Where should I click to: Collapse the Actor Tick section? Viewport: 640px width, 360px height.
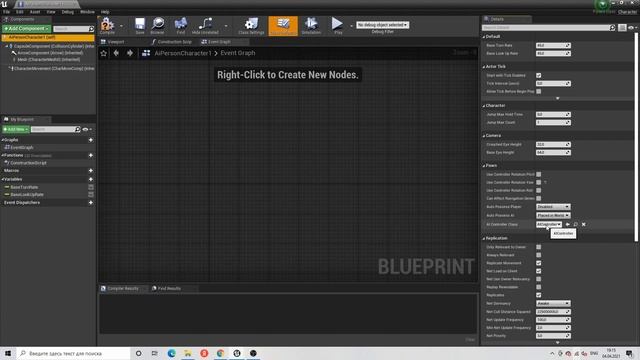(484, 67)
